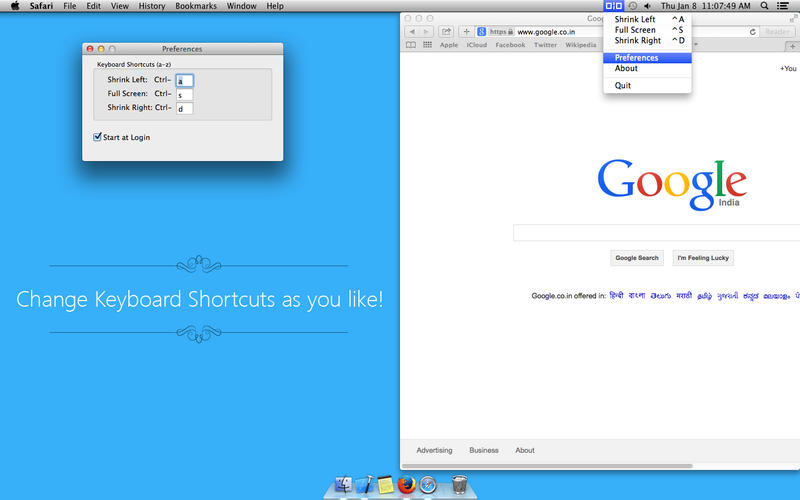Screen dimensions: 800x500
Task: Click Safari forward arrow button
Action: pos(426,32)
